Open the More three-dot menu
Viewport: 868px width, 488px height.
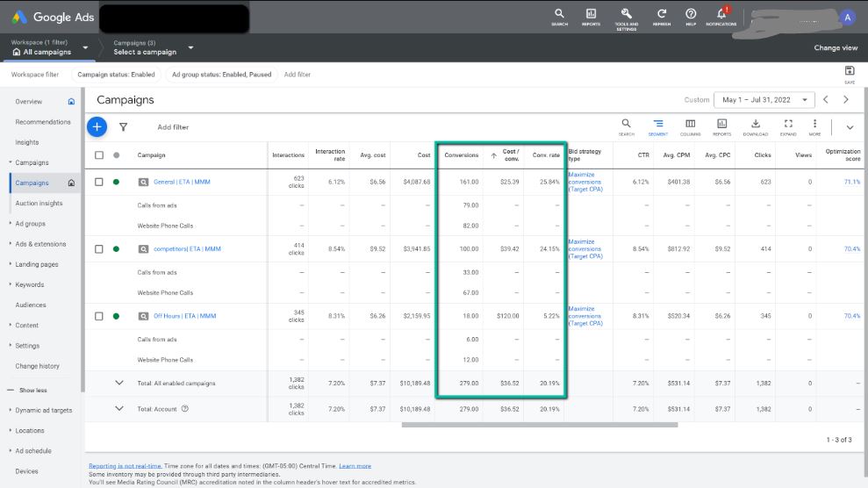click(814, 126)
